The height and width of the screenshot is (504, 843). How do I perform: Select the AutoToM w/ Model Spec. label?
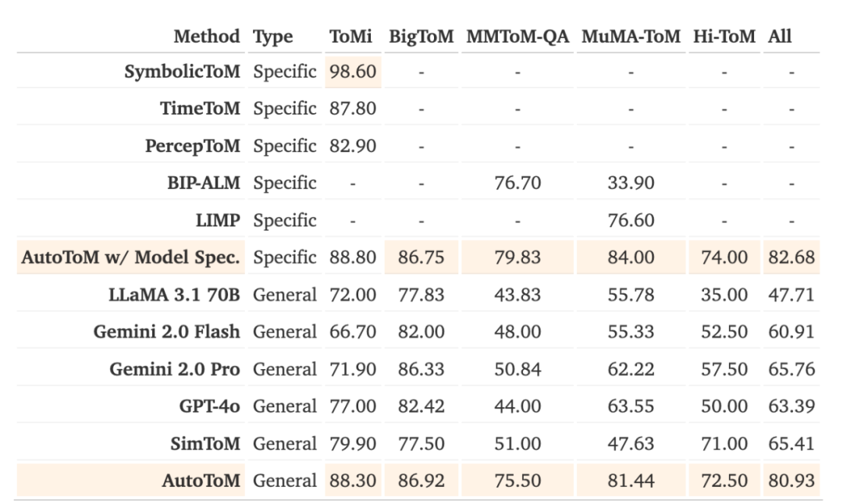130,257
